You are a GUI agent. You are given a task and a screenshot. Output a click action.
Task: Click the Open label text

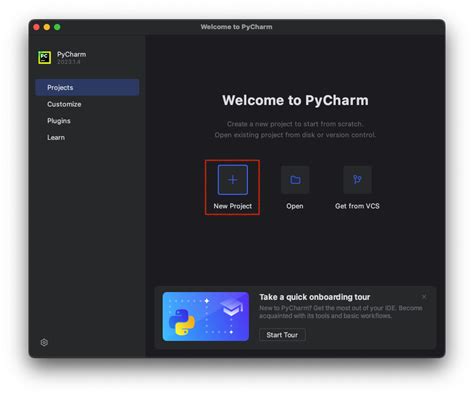tap(295, 206)
